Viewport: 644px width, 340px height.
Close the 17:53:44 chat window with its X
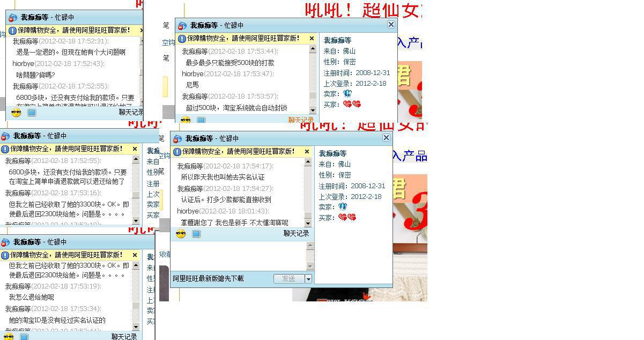pos(391,24)
